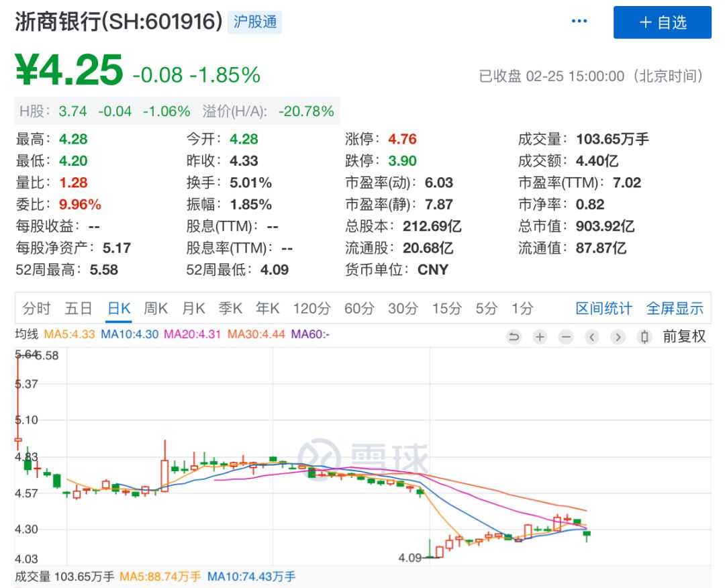Switch to the 分时 chart tab

(36, 308)
